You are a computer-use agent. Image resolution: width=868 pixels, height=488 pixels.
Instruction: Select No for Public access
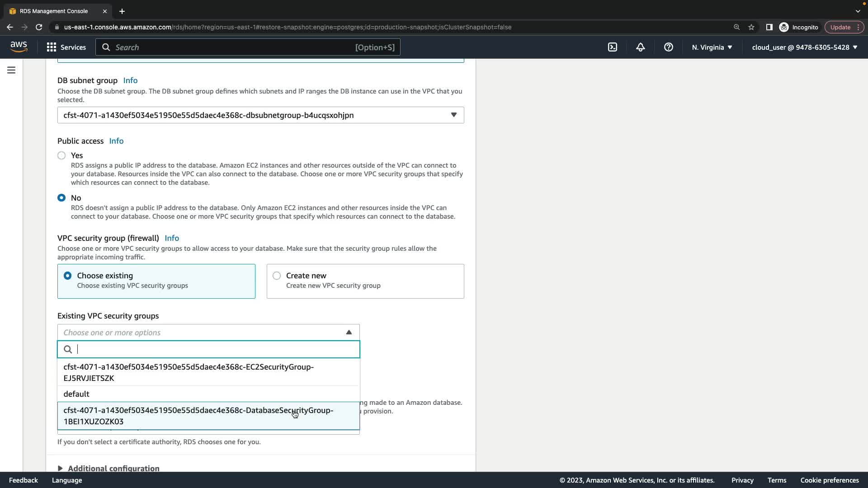(61, 198)
